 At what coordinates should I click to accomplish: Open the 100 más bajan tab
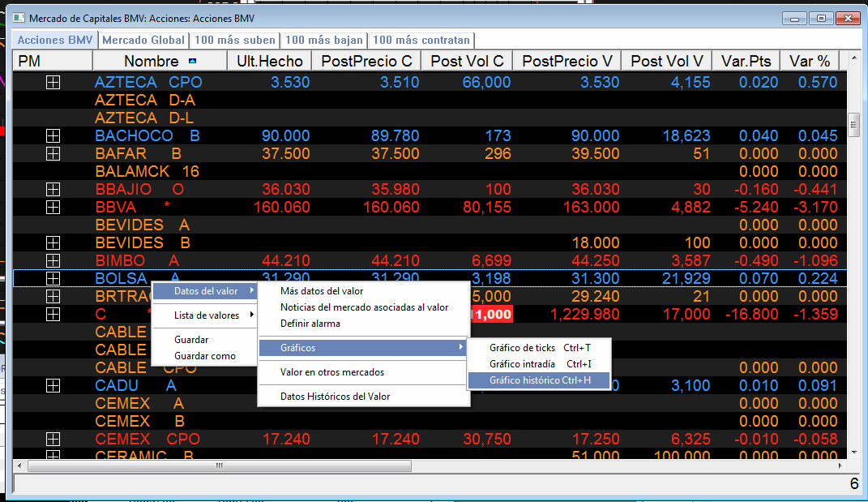[x=324, y=40]
